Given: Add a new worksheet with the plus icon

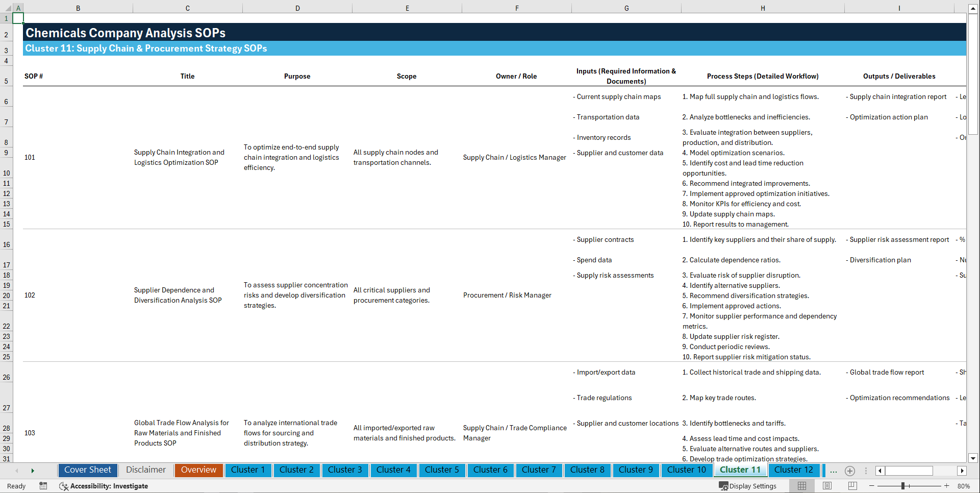Looking at the screenshot, I should point(850,471).
